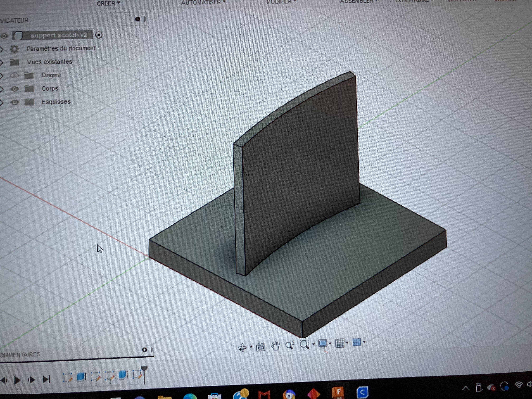This screenshot has width=532, height=399.
Task: Expand the Esquisses node
Action: [x=2, y=103]
